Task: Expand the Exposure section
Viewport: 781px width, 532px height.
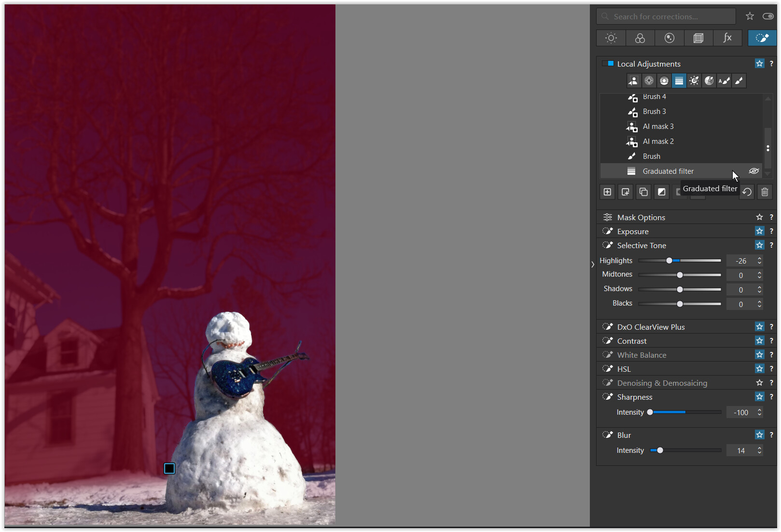Action: point(633,232)
